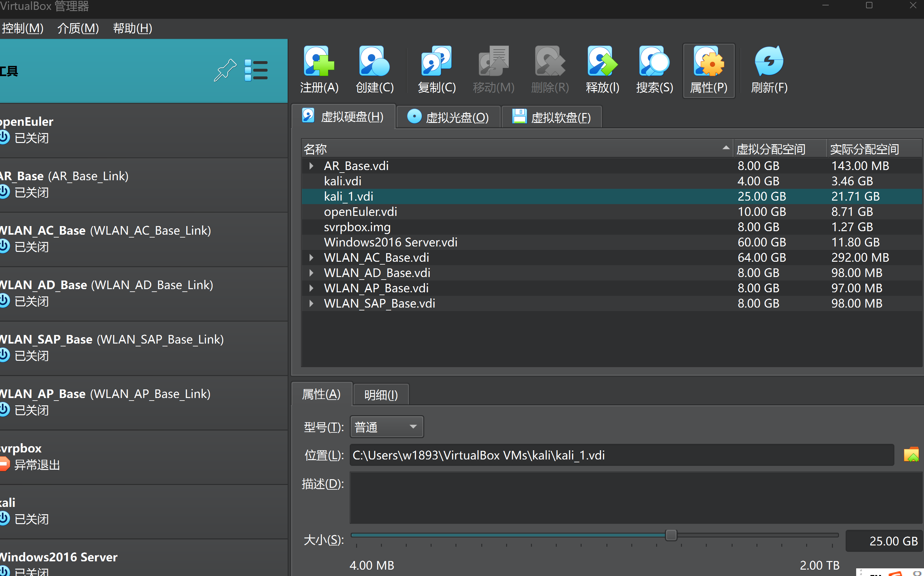Expand the WLAN_AC_Base.vdi tree node
The width and height of the screenshot is (924, 576).
point(311,258)
